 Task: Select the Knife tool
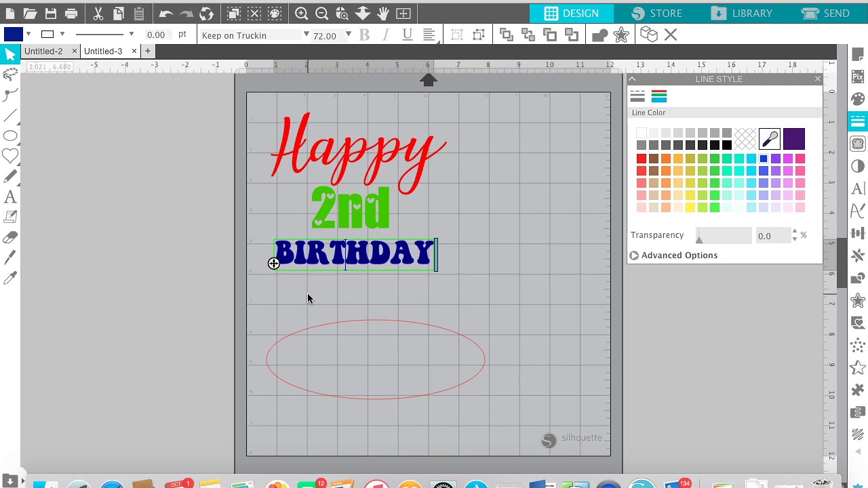tap(10, 258)
